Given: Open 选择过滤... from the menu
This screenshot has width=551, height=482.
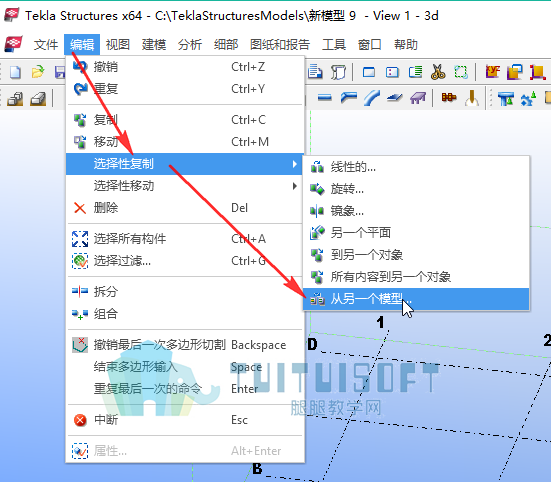Looking at the screenshot, I should tap(185, 261).
